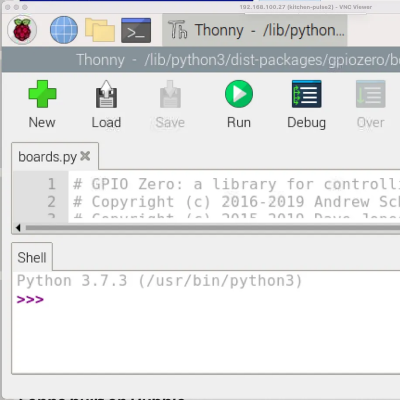Click the text 'Python 3.7.3 (/usr/bin/python3)'
Screen dimensions: 400x400
tap(159, 281)
